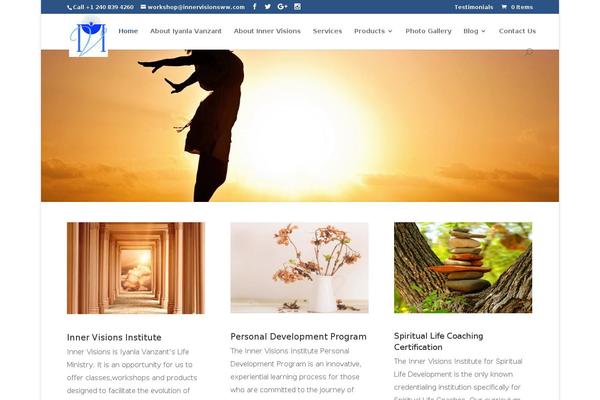Open the search magnifier icon
Image resolution: width=600 pixels, height=400 pixels.
pos(529,52)
